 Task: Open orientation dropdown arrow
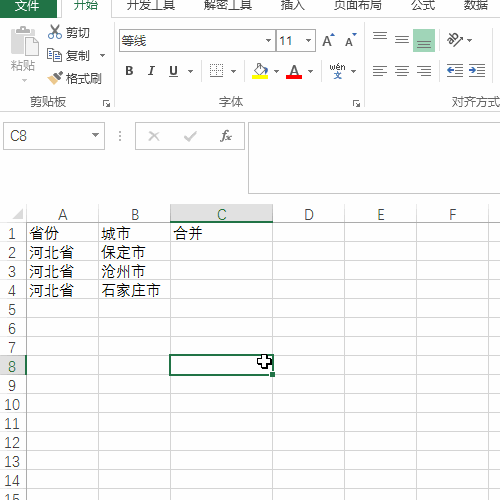pyautogui.click(x=470, y=40)
